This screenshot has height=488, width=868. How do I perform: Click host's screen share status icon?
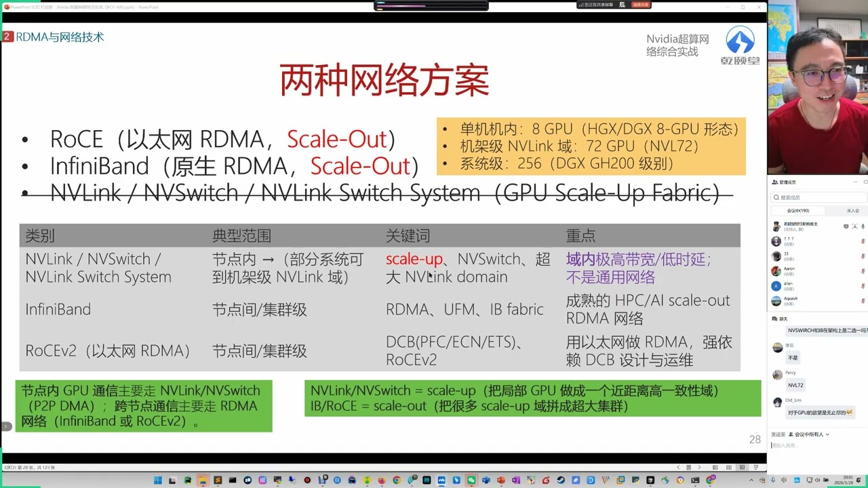[846, 226]
